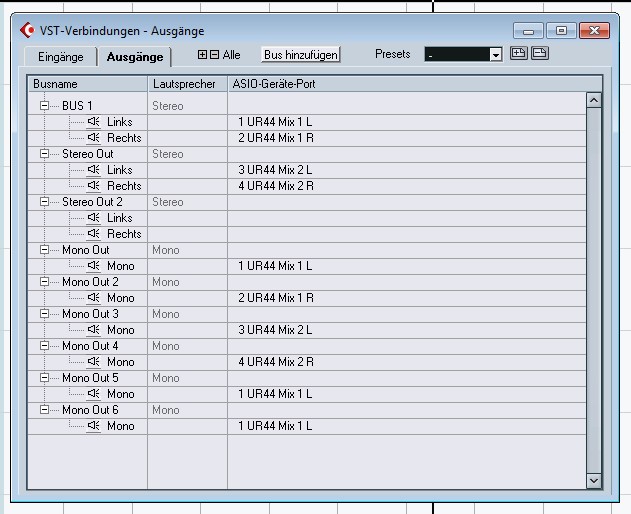The image size is (631, 514).
Task: Click speaker icon under Mono Out 2
Action: pyautogui.click(x=93, y=297)
